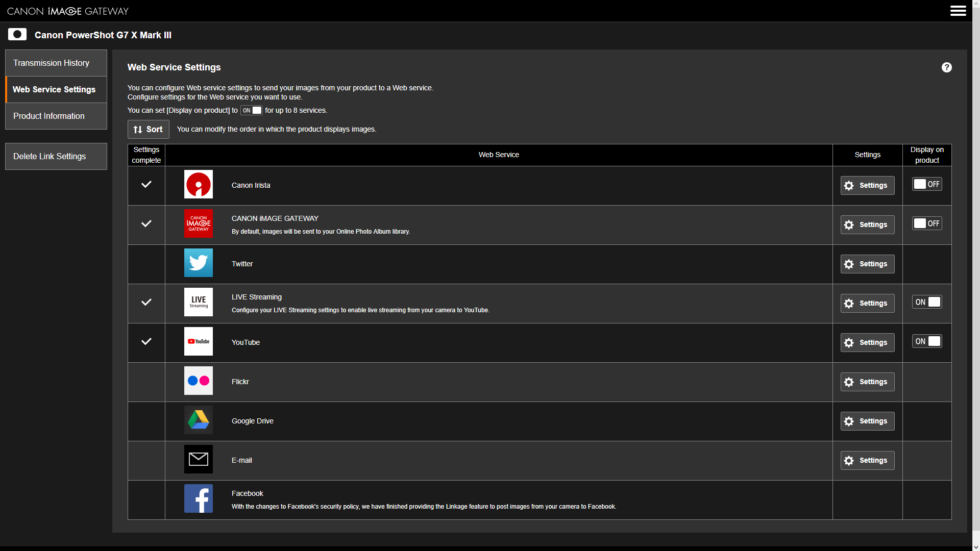Click the CANON iMAGE GATEWAY settings-complete checkmark
Viewport: 980px width, 551px height.
pyautogui.click(x=146, y=223)
